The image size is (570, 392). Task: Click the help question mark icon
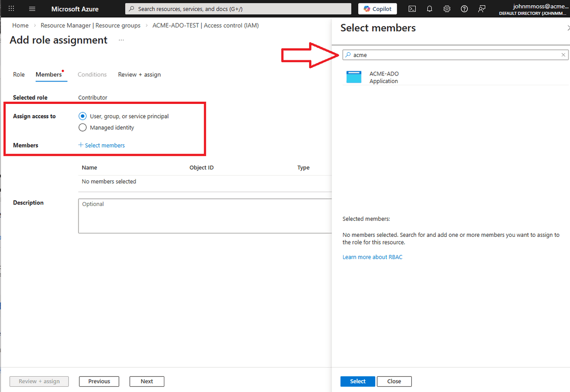(464, 9)
